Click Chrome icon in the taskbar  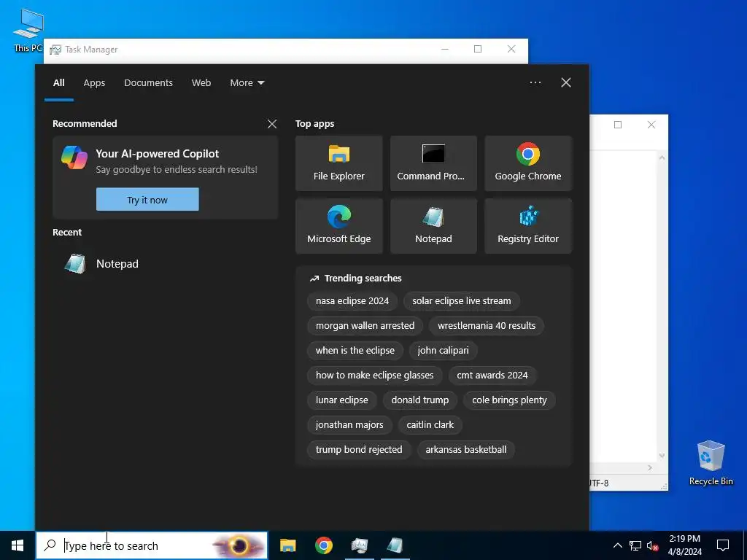tap(323, 545)
